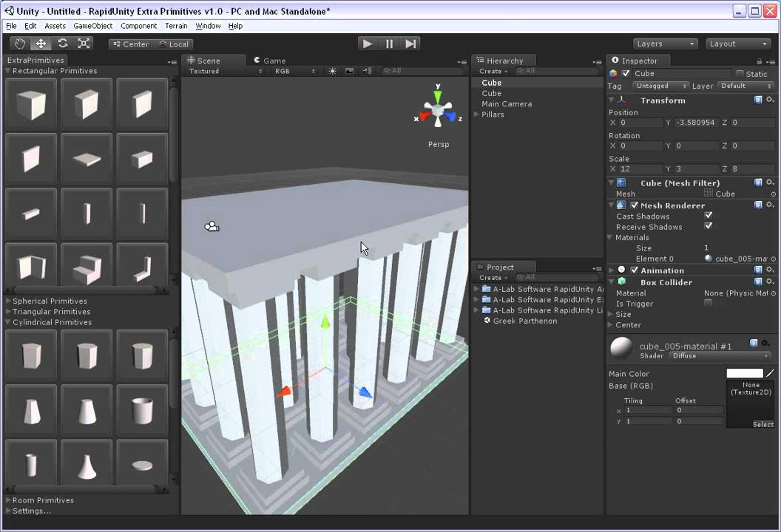
Task: Expand Box Collider Size foldout
Action: click(x=611, y=314)
